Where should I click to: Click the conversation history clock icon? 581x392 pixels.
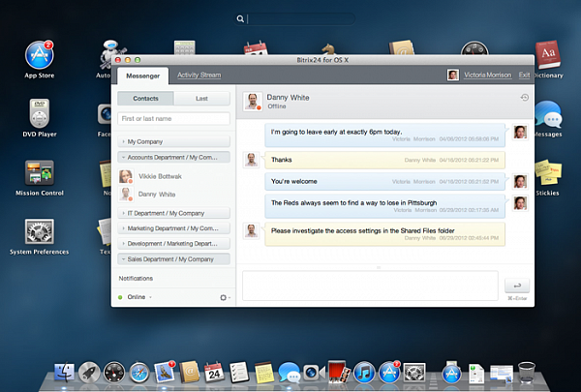tap(524, 98)
